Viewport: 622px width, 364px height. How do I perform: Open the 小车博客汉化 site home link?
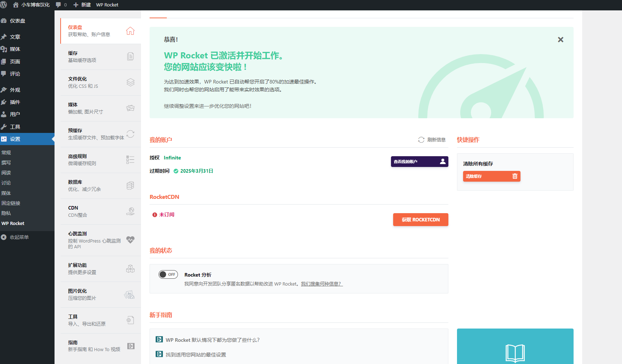coord(31,5)
